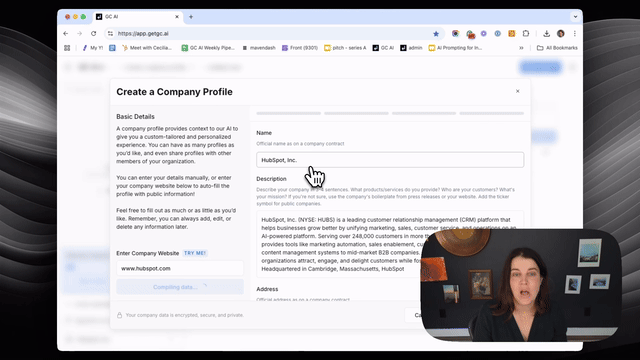Click the company website input field
This screenshot has width=640, height=360.
point(180,268)
